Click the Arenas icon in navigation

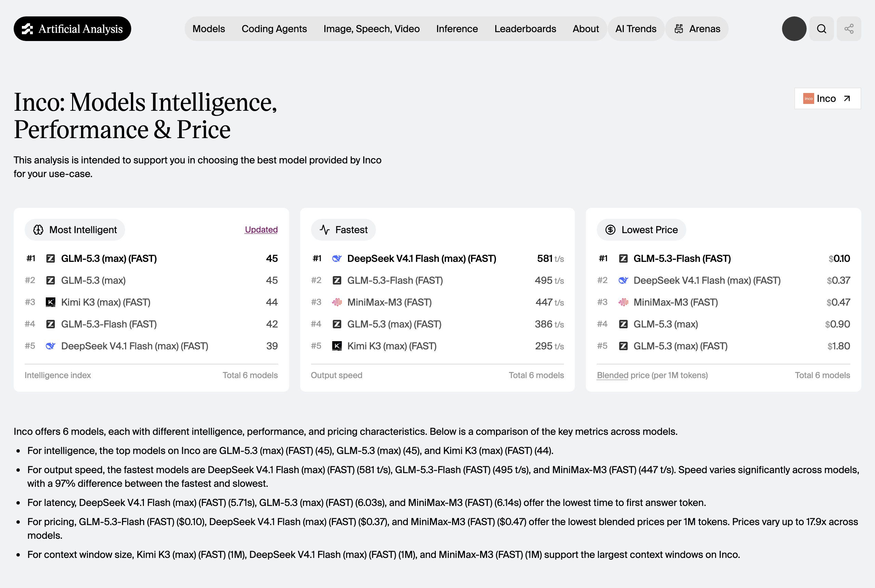pos(679,29)
